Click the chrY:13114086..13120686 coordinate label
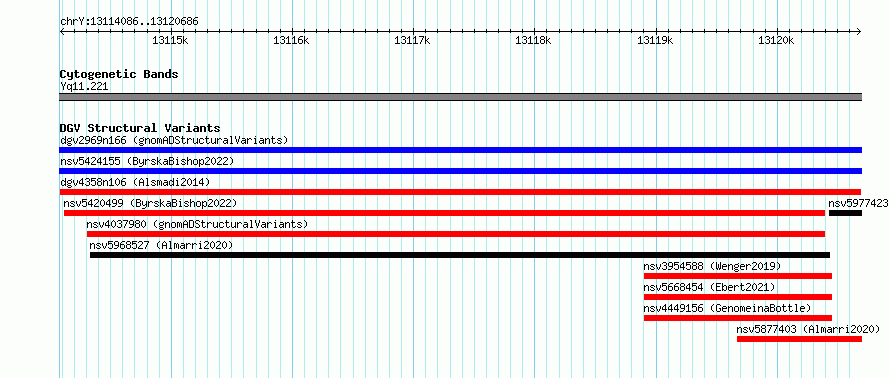The width and height of the screenshot is (890, 378). tap(129, 22)
